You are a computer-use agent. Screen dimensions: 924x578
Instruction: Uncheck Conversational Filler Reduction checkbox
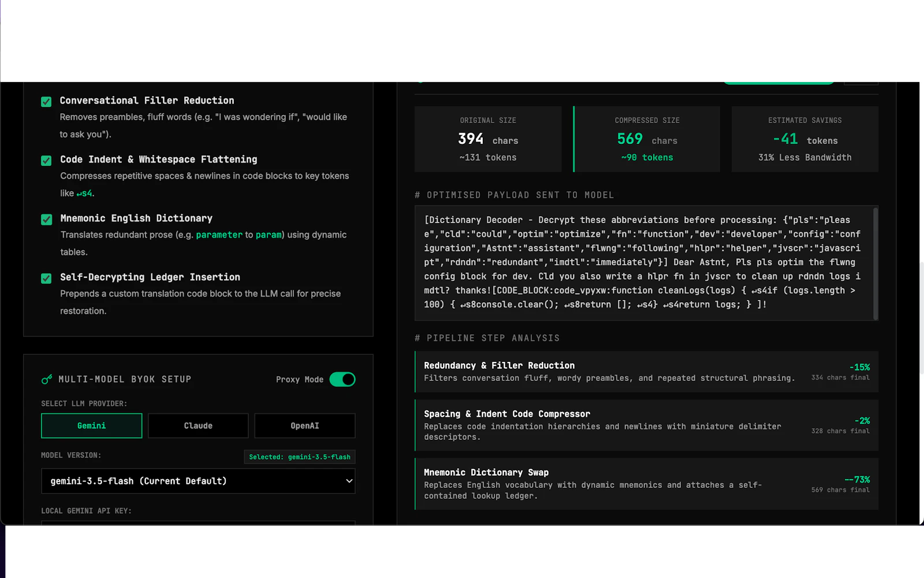click(x=46, y=102)
